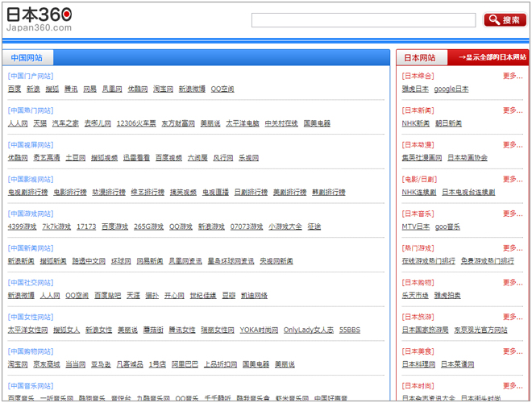Image resolution: width=532 pixels, height=403 pixels.
Task: Open the 电视直播 link
Action: click(215, 193)
